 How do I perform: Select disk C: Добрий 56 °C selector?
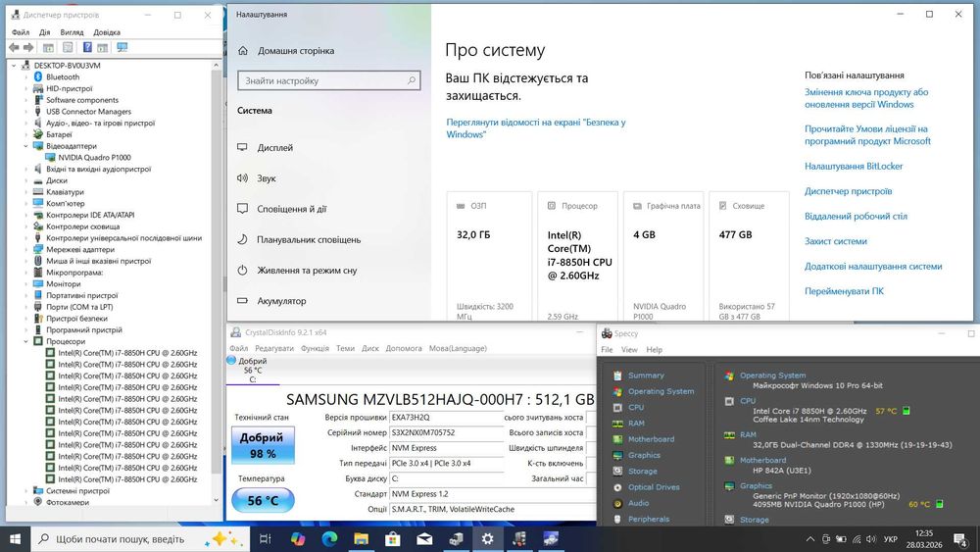[253, 370]
